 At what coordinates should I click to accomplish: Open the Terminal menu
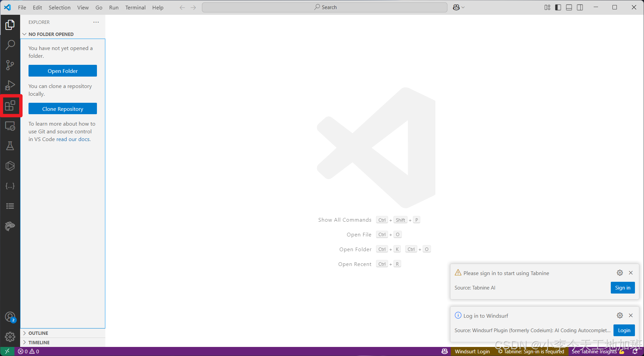click(136, 7)
